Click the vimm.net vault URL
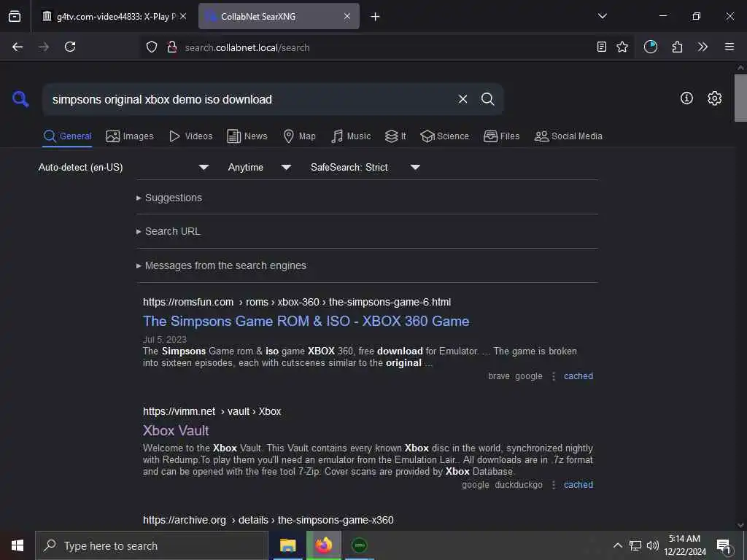Image resolution: width=747 pixels, height=560 pixels. coord(212,411)
